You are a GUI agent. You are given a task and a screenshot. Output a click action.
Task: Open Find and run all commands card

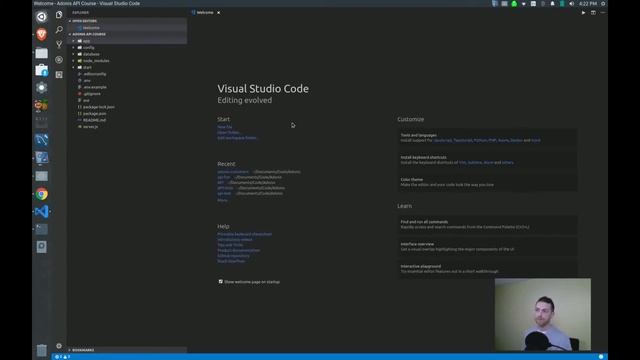[x=488, y=224]
